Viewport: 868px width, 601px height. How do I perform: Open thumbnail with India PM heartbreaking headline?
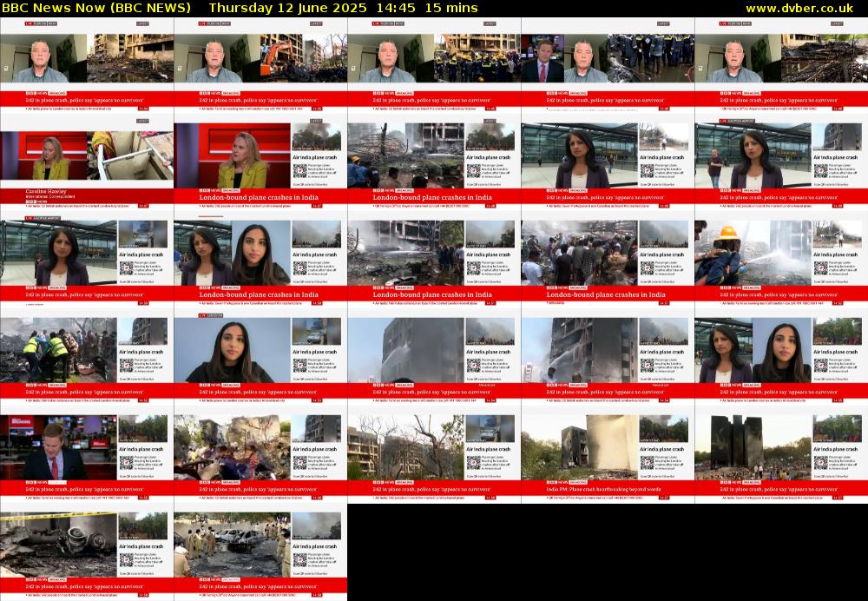coord(608,454)
